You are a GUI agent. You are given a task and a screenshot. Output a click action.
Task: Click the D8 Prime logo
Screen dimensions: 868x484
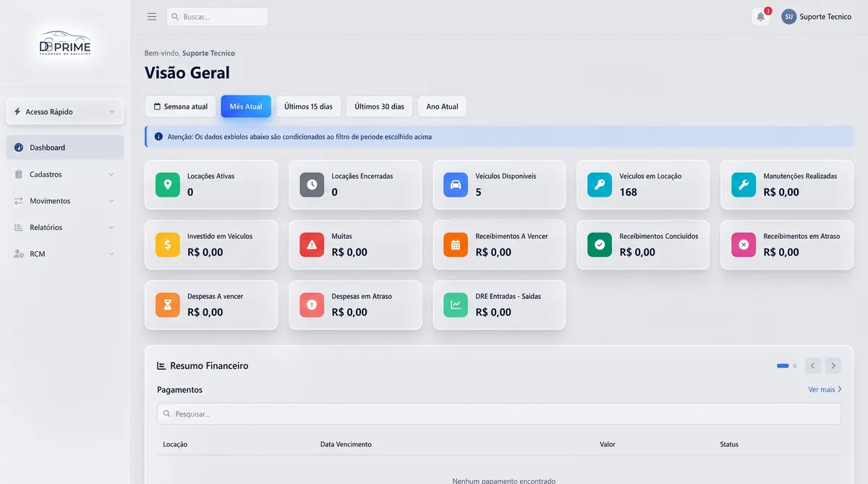click(65, 43)
